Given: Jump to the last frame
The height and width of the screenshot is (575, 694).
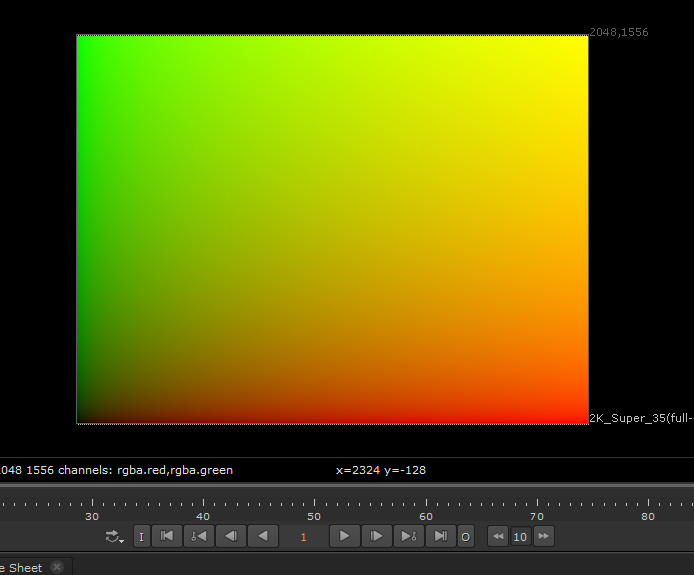Looking at the screenshot, I should [440, 536].
